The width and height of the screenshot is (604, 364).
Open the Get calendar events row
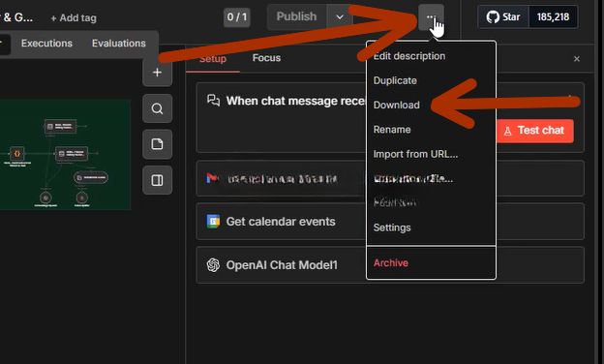(390, 222)
